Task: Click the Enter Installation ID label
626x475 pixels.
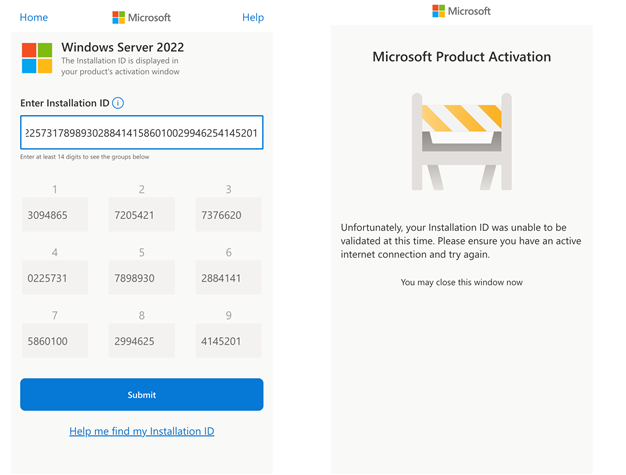Action: coord(65,103)
